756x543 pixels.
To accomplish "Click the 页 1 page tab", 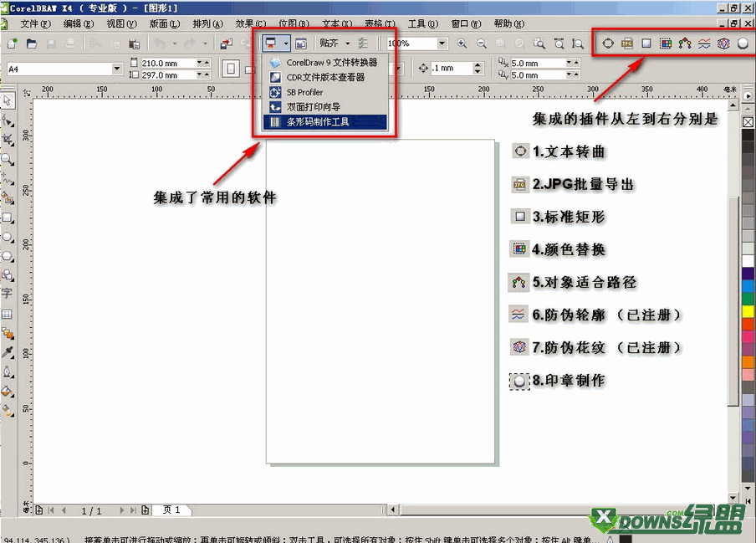I will (171, 510).
